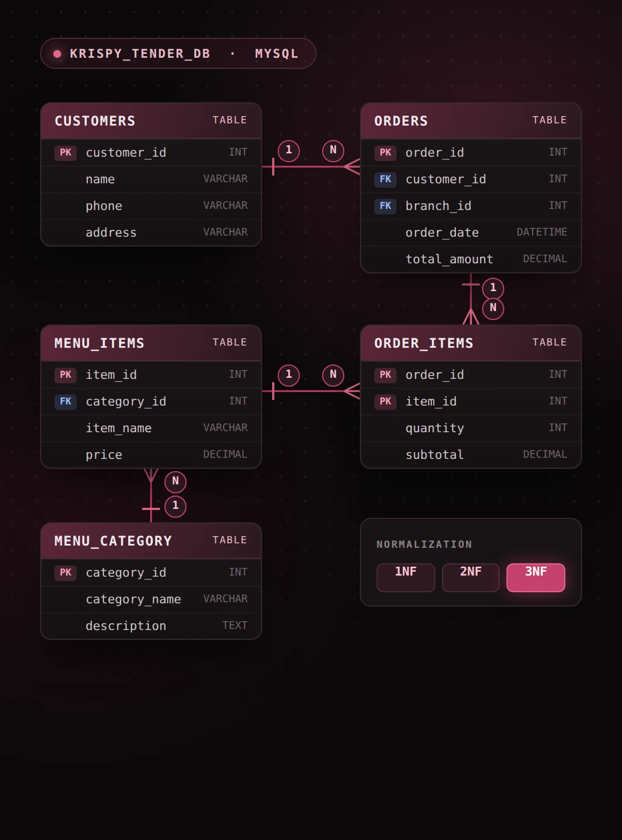The image size is (622, 840).
Task: Select the branch_id field in ORDERS
Action: point(471,206)
